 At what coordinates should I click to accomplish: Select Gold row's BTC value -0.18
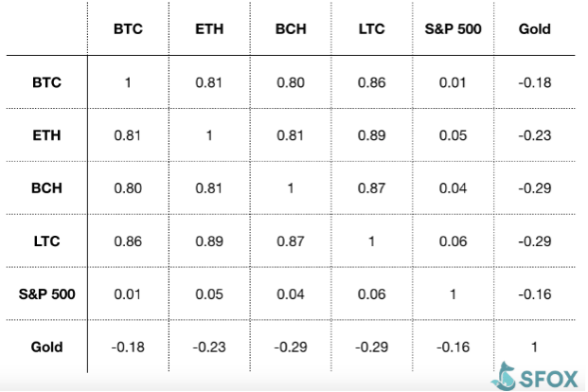[x=128, y=347]
